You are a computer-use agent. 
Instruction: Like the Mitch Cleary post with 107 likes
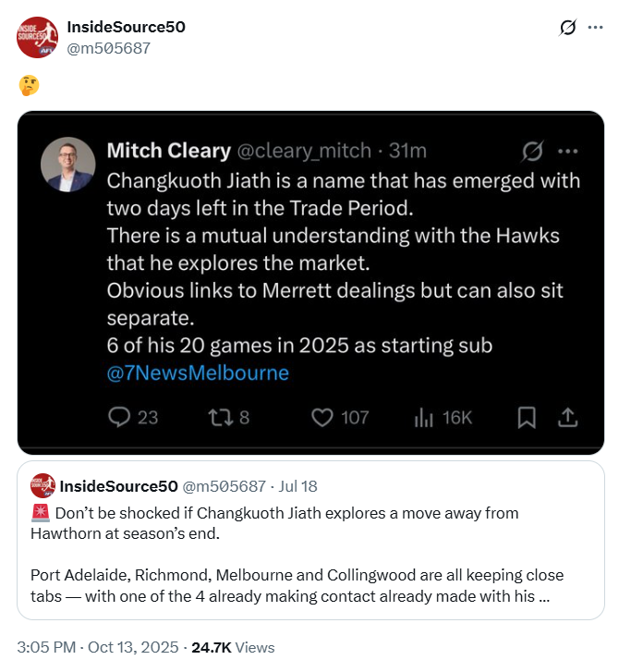[322, 418]
